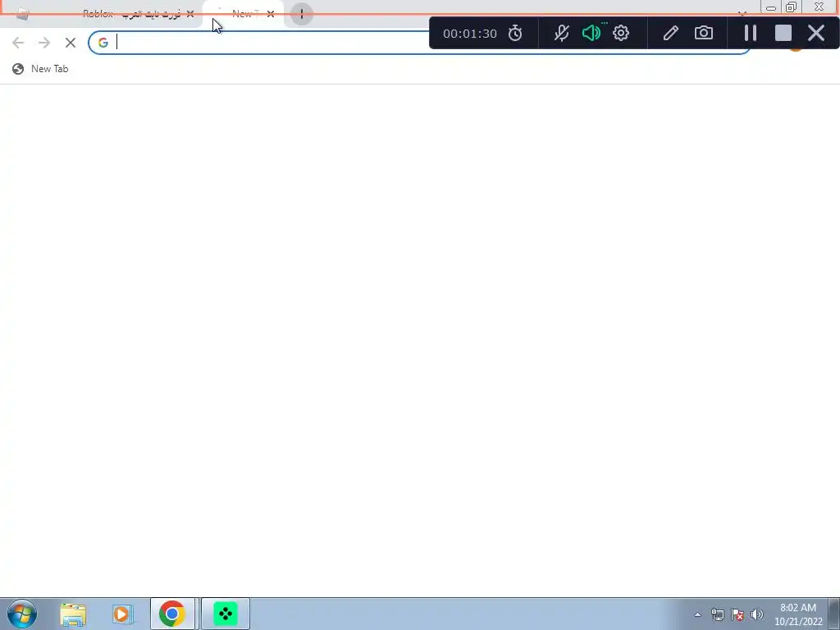Show hidden system tray icons

[697, 614]
